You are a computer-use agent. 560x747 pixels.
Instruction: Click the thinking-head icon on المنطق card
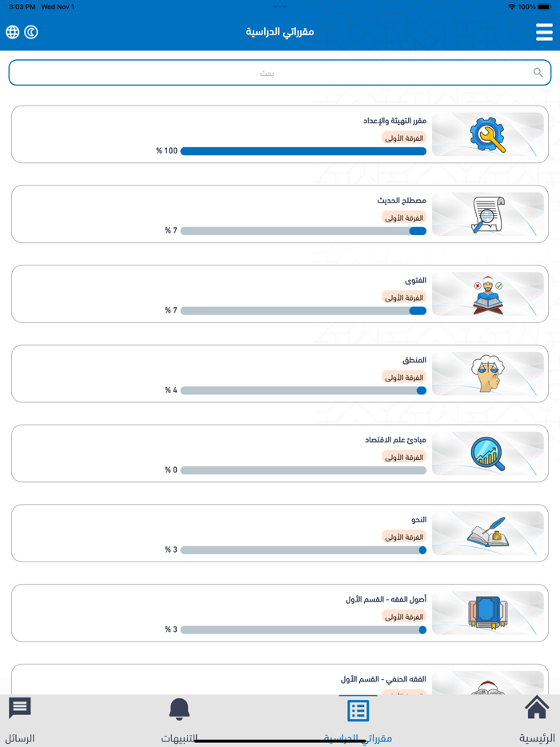click(x=488, y=373)
